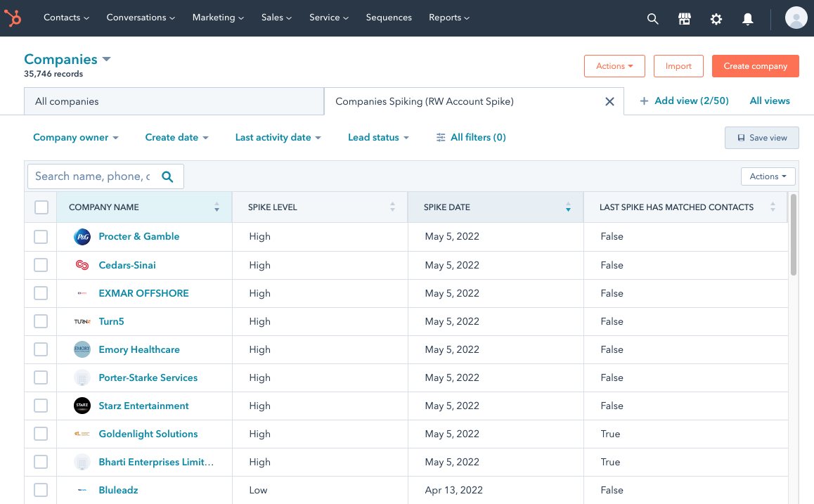814x504 pixels.
Task: Sort by Last Spike Has Matched Contacts arrows
Action: [x=773, y=207]
